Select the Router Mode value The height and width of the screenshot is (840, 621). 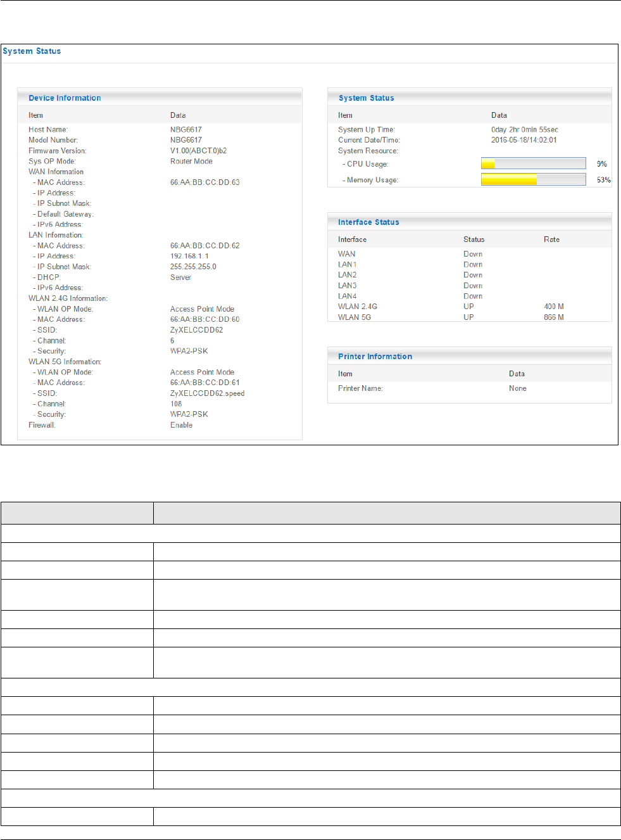pyautogui.click(x=191, y=161)
